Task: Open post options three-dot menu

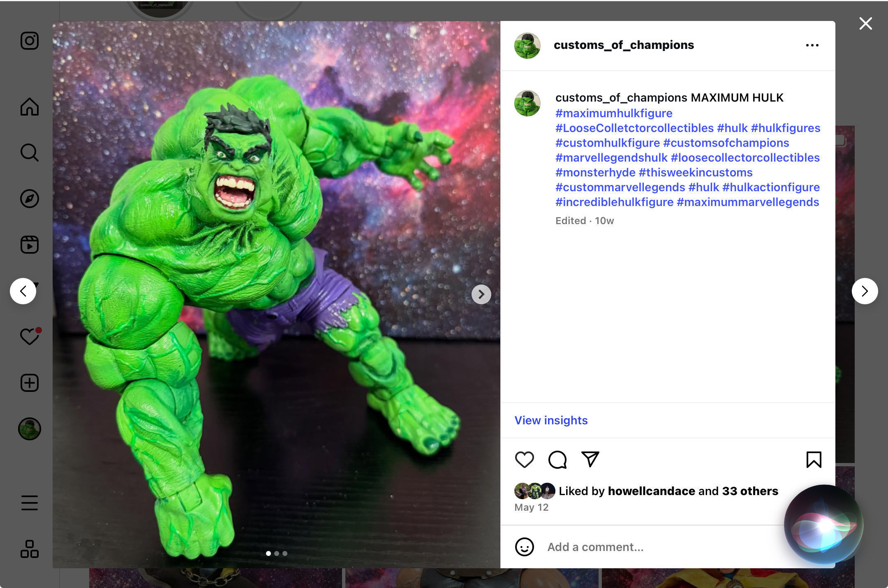Action: 812,45
